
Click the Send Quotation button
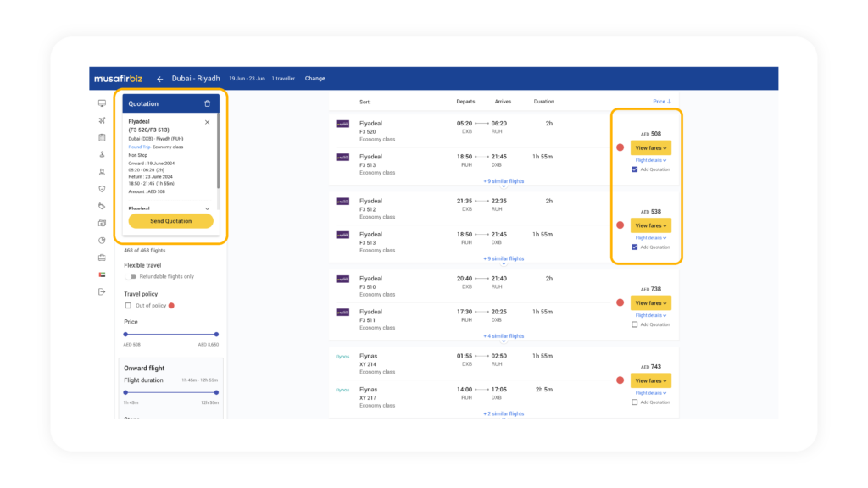point(170,221)
